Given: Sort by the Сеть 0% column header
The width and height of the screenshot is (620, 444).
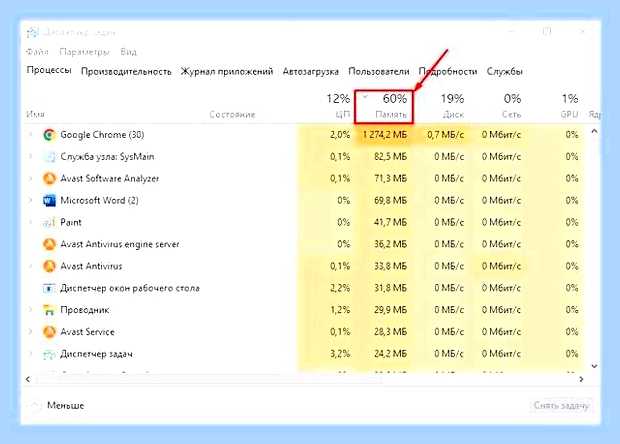Looking at the screenshot, I should click(x=512, y=106).
